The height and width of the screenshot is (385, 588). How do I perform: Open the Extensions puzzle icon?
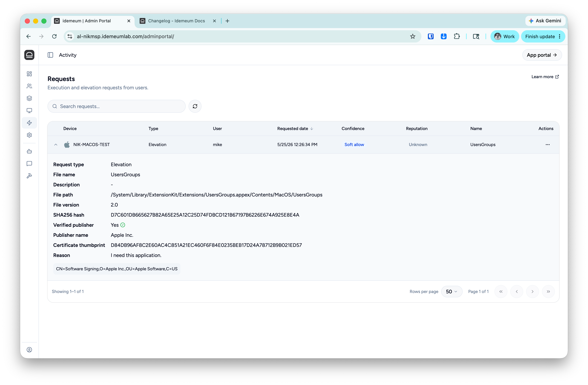coord(457,36)
